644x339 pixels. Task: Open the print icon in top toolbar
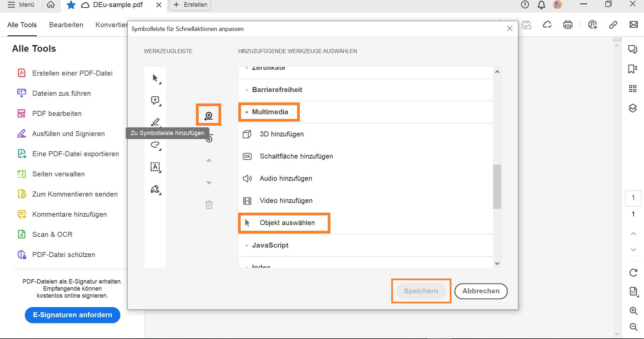pyautogui.click(x=568, y=25)
